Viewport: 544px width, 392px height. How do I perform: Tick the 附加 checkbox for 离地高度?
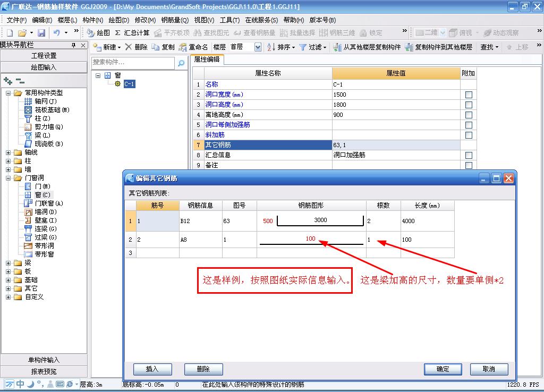[469, 115]
